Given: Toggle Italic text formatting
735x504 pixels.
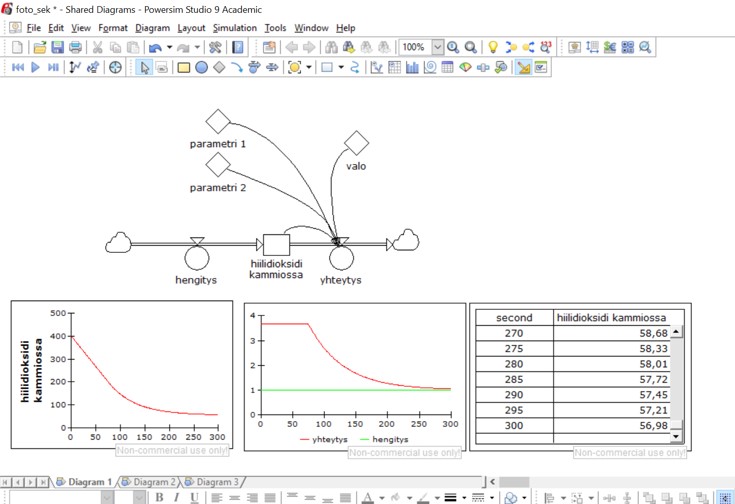Looking at the screenshot, I should (178, 497).
